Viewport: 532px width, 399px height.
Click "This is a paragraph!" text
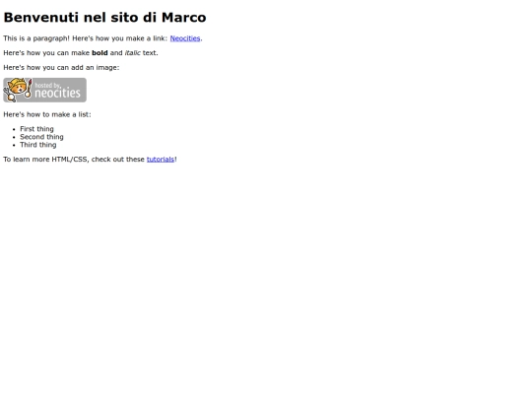[36, 38]
